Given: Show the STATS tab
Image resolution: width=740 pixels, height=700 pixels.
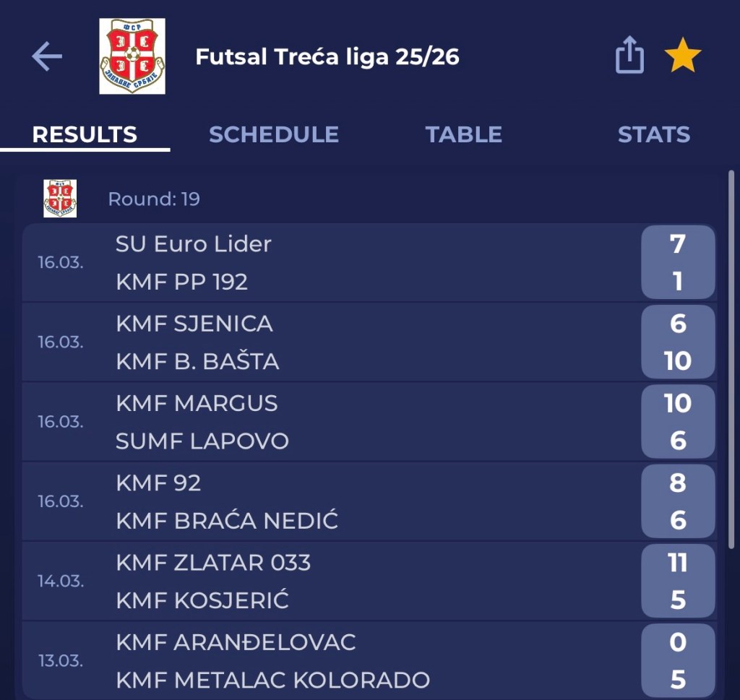Looking at the screenshot, I should (x=653, y=134).
